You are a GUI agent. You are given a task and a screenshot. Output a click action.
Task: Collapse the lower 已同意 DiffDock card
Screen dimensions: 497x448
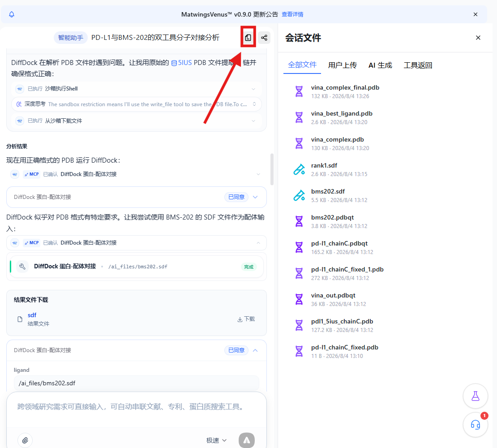click(x=255, y=350)
